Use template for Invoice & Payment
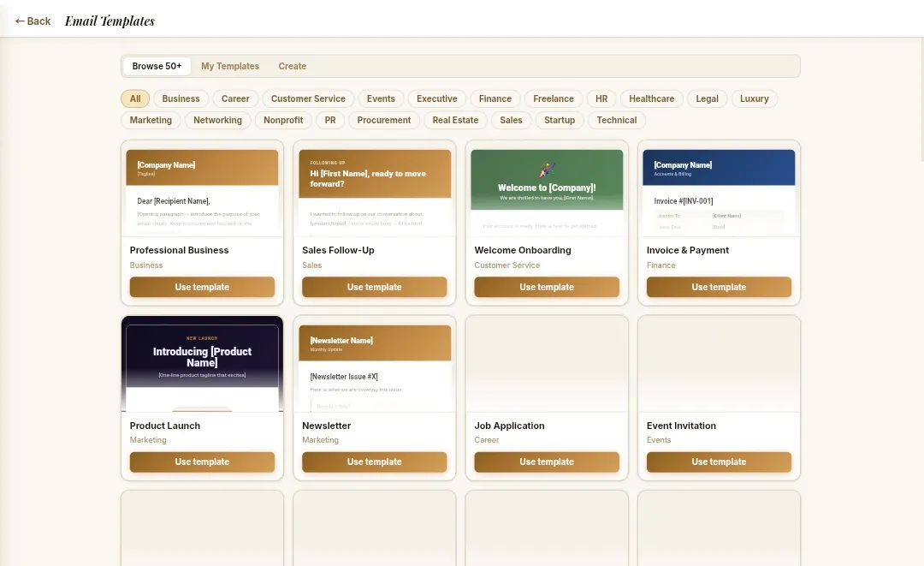Viewport: 924px width, 566px height. pos(719,287)
